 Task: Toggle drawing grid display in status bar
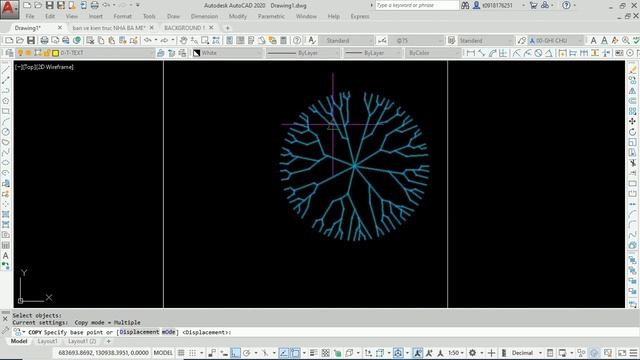tap(181, 353)
